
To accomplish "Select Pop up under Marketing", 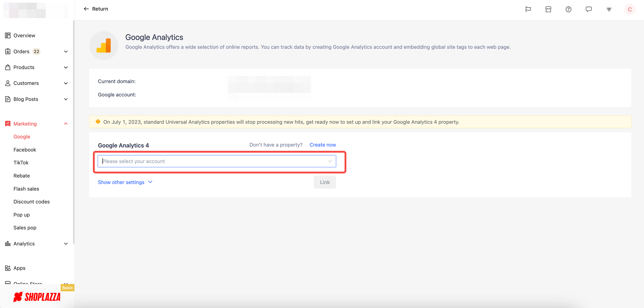I will click(x=21, y=215).
